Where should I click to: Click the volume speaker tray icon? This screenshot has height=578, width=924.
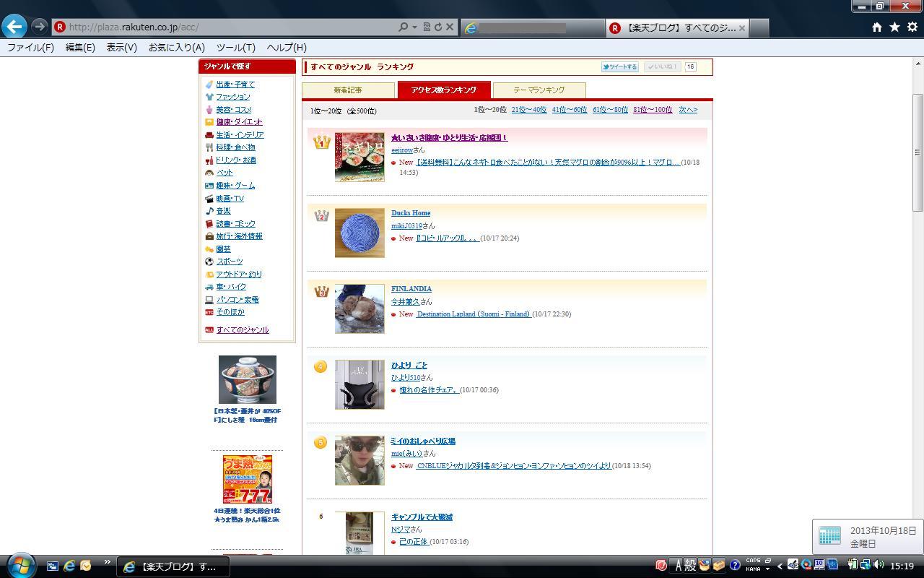(x=879, y=565)
